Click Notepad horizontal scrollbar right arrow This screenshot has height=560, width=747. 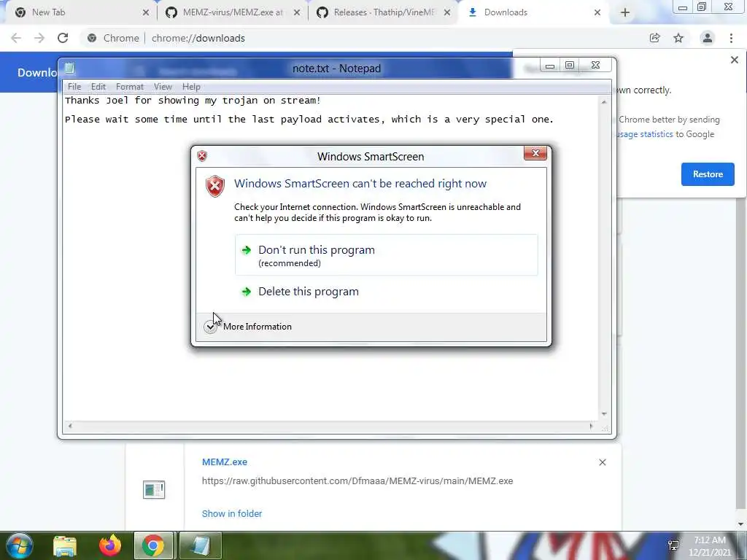coord(591,426)
